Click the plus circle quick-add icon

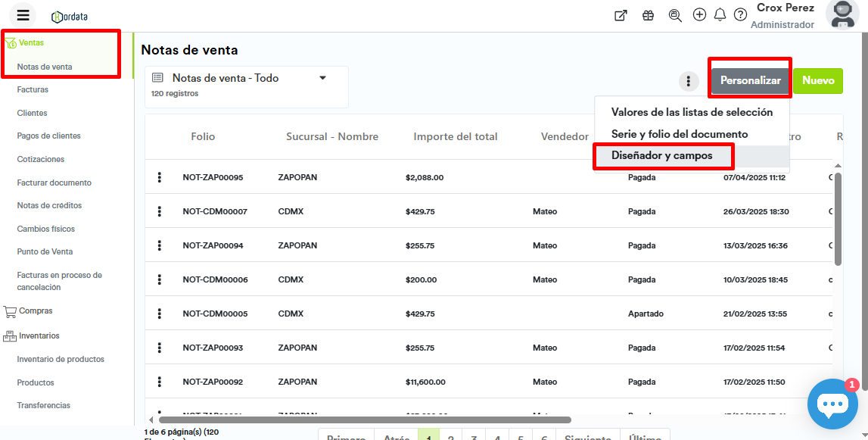coord(699,15)
